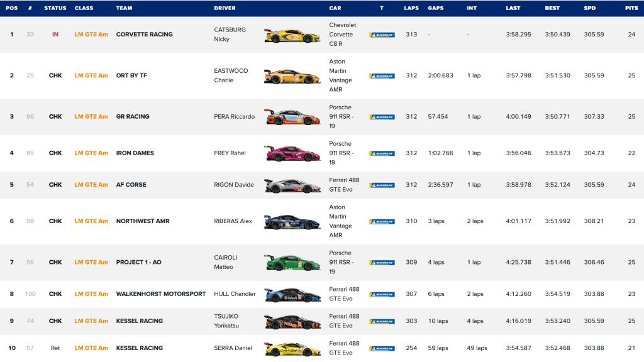Click the Michelin tyre logo in GR Racing row

[382, 117]
